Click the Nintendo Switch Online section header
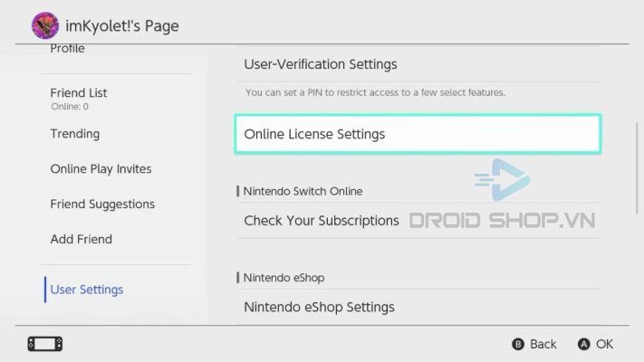 (x=303, y=191)
